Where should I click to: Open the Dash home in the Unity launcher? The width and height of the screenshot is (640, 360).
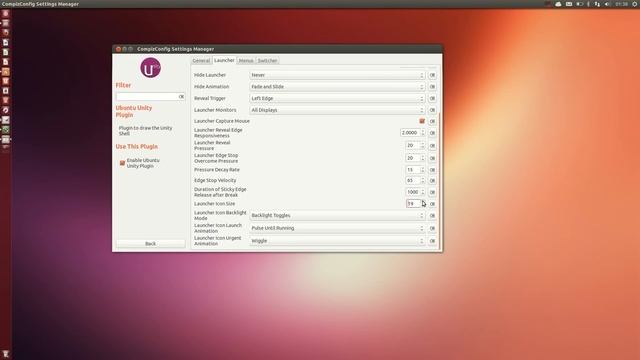[5, 13]
